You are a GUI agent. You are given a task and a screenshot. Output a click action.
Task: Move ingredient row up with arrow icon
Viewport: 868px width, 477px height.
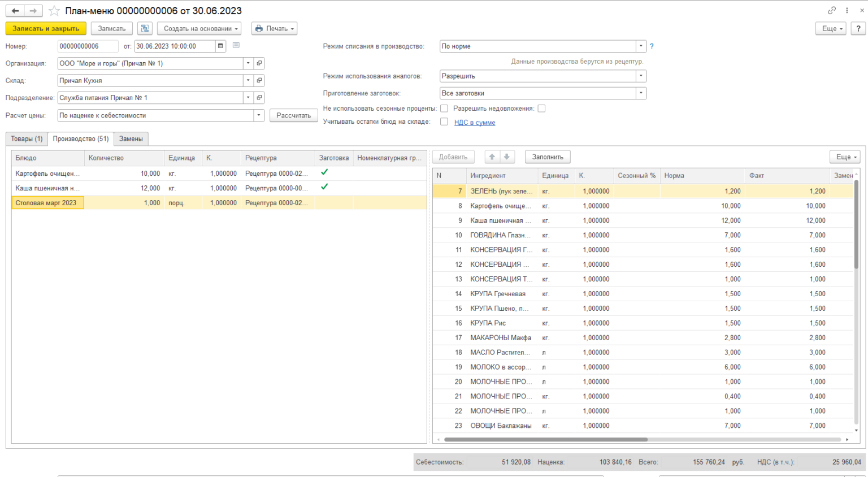click(492, 157)
